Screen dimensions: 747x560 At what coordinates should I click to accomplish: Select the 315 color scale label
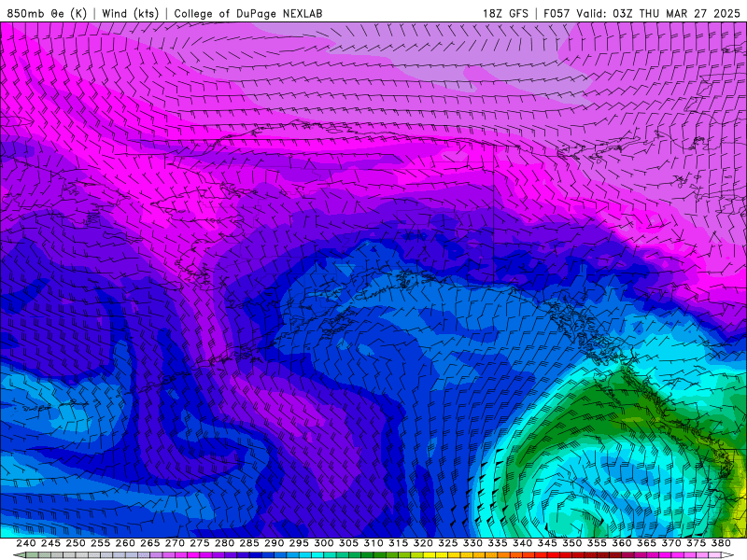[x=398, y=543]
